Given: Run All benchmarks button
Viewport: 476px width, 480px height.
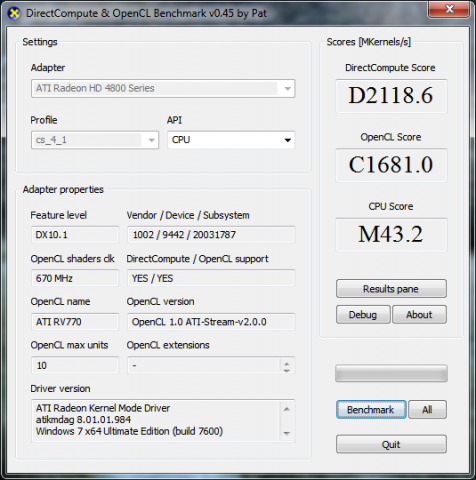Looking at the screenshot, I should (427, 410).
